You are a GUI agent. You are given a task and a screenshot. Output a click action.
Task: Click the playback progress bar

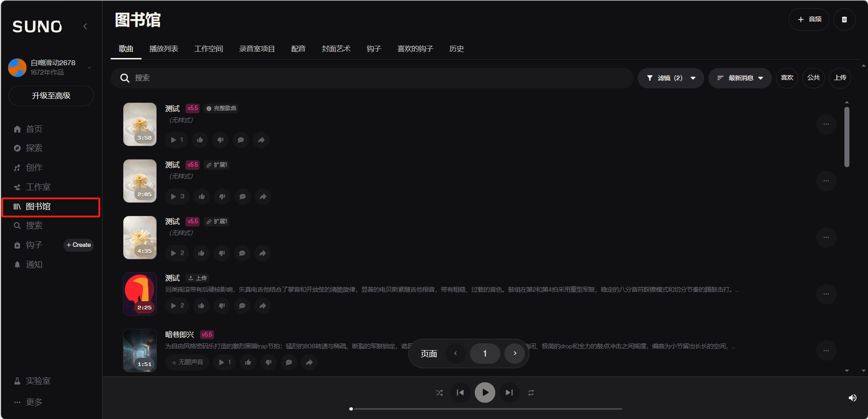(485, 409)
